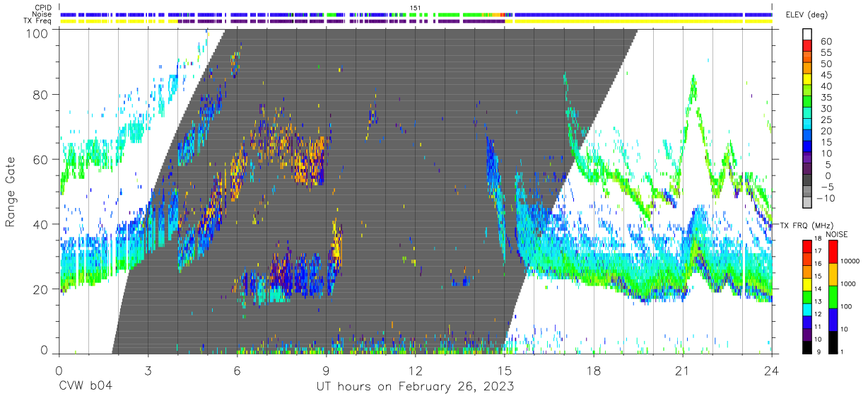Click the red swatch in TX FRQ colorbar
Screen dimensions: 868x401
pyautogui.click(x=807, y=245)
